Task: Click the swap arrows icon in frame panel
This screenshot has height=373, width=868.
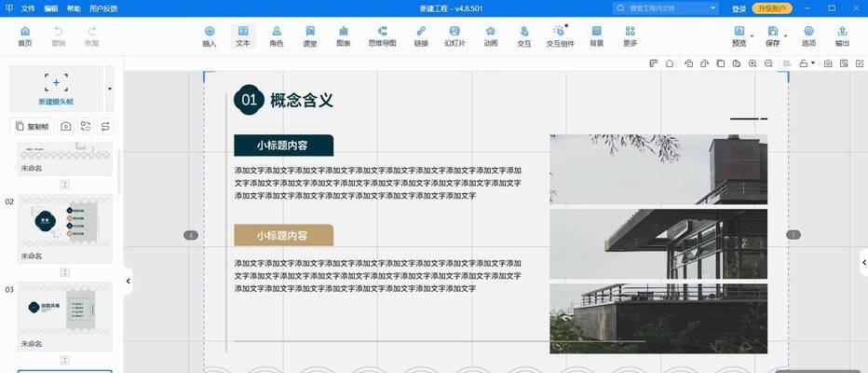Action: 105,127
